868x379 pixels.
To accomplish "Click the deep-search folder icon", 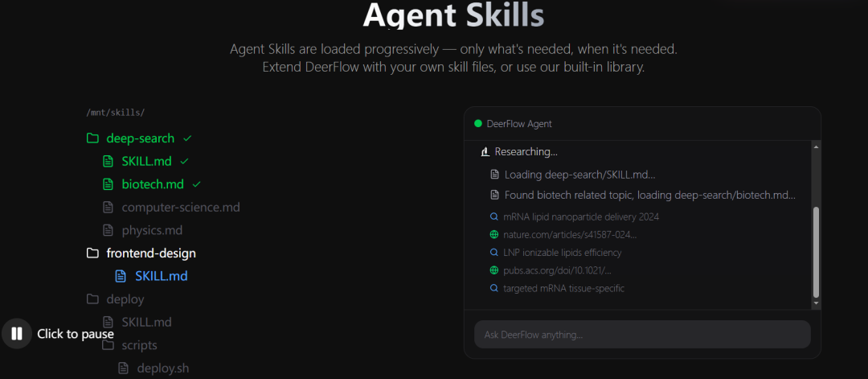I will [92, 138].
